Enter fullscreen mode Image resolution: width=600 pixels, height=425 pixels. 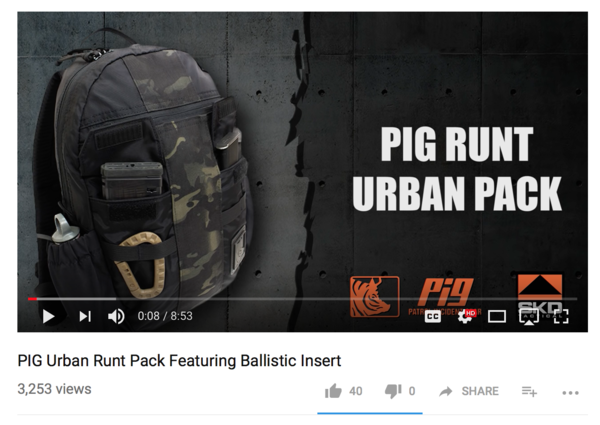pos(561,317)
